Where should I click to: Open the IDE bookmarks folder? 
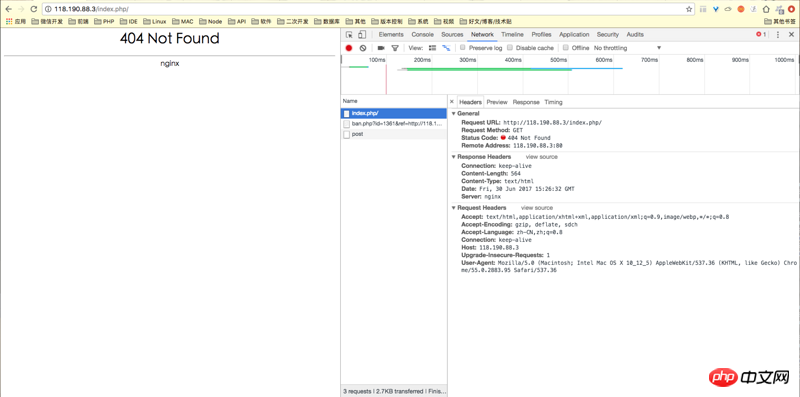click(x=128, y=21)
